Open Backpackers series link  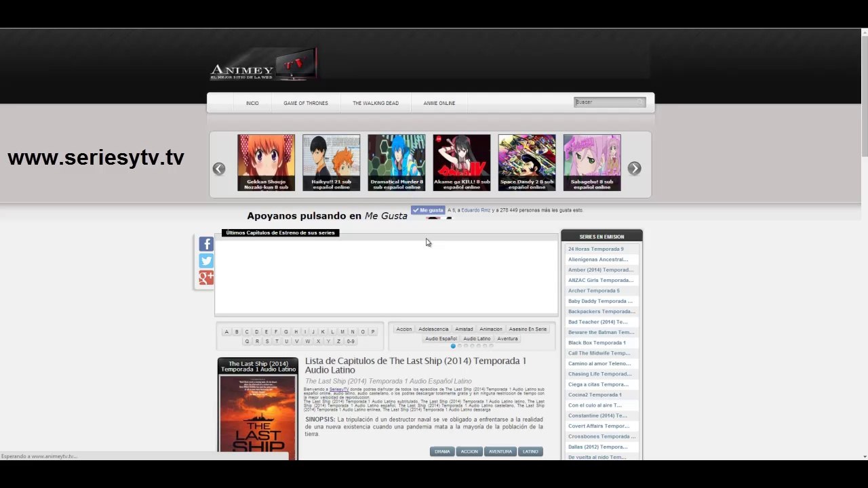click(x=601, y=312)
